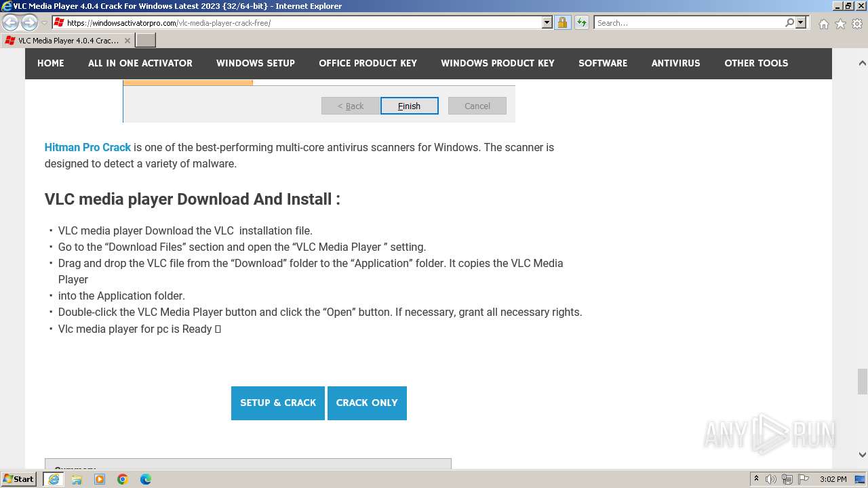Follow the Hitman Pro Crack link
The width and height of the screenshot is (868, 488).
click(x=87, y=147)
